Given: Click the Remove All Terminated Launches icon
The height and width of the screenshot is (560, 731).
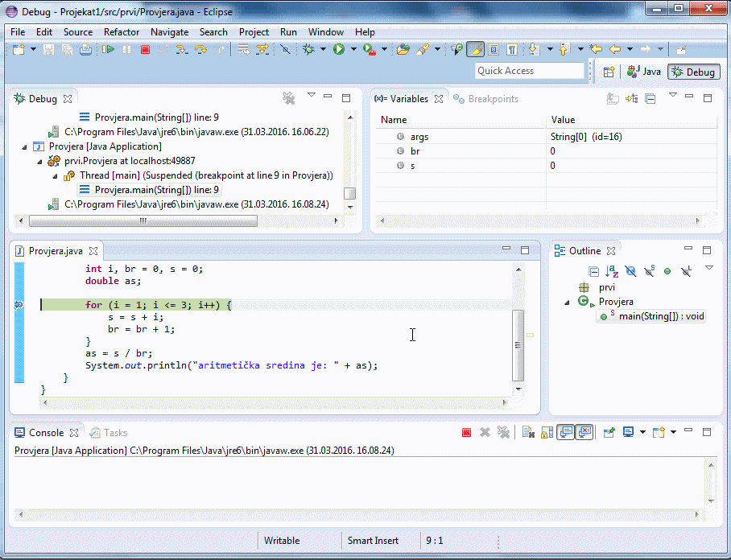Looking at the screenshot, I should 288,98.
